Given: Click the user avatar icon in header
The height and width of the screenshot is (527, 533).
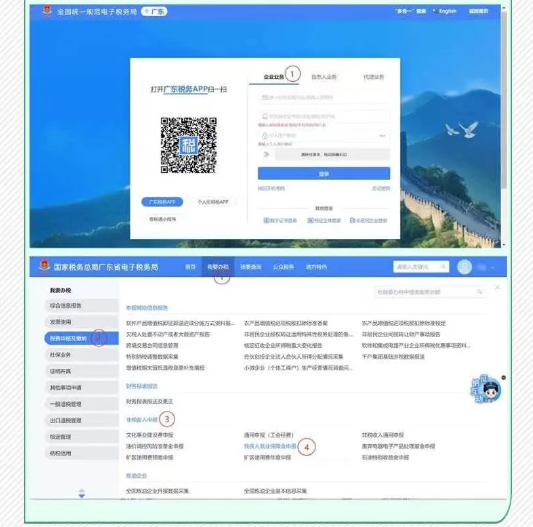Looking at the screenshot, I should [464, 267].
